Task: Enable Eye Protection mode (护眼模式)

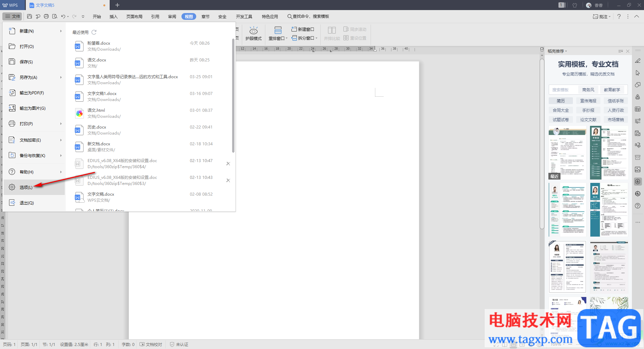Action: point(254,34)
